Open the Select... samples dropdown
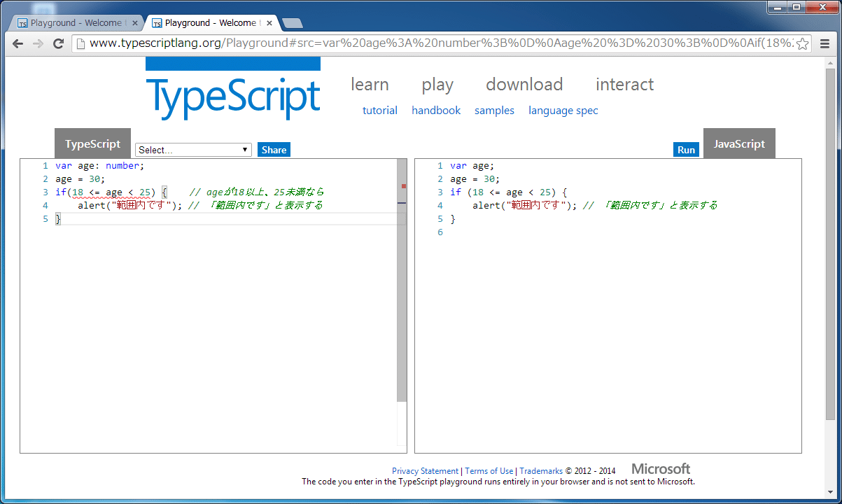 [194, 150]
